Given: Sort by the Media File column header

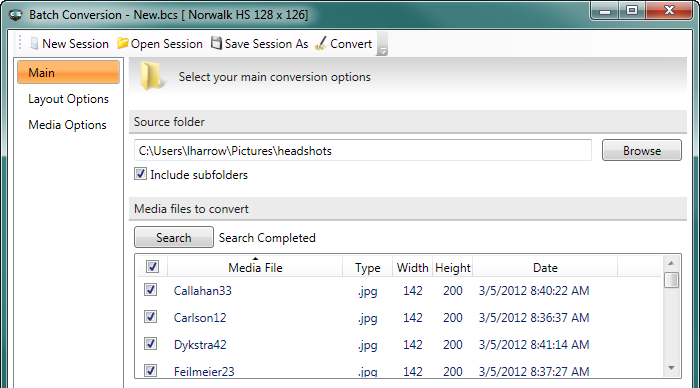Looking at the screenshot, I should click(x=255, y=267).
